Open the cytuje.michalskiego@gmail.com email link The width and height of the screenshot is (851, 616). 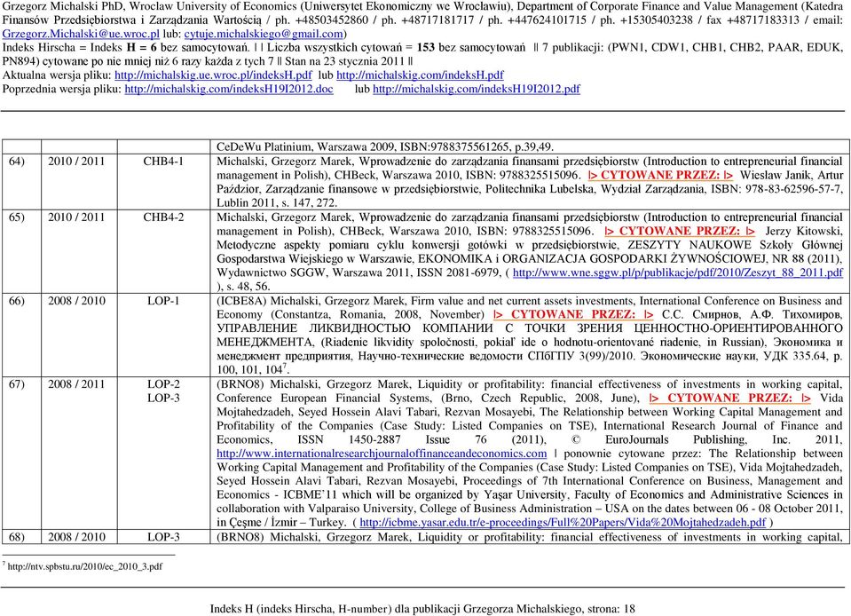tap(264, 35)
